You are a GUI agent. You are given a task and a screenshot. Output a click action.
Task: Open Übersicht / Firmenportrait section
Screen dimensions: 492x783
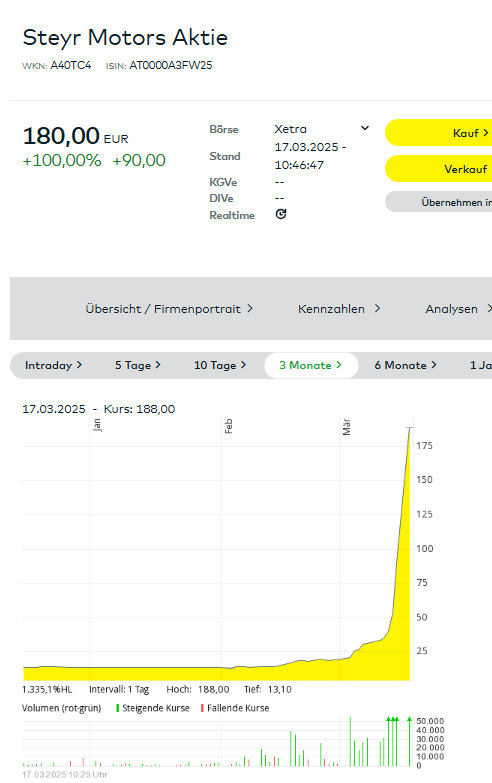point(169,309)
